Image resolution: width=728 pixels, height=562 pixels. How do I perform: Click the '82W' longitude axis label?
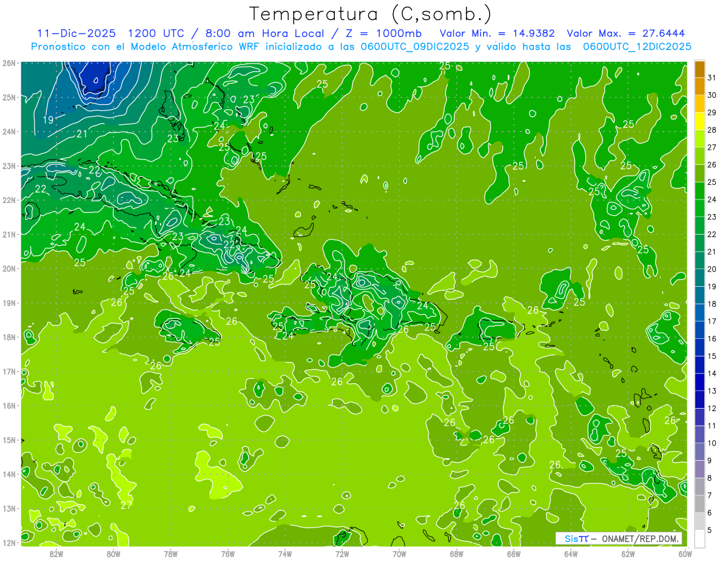(x=56, y=554)
